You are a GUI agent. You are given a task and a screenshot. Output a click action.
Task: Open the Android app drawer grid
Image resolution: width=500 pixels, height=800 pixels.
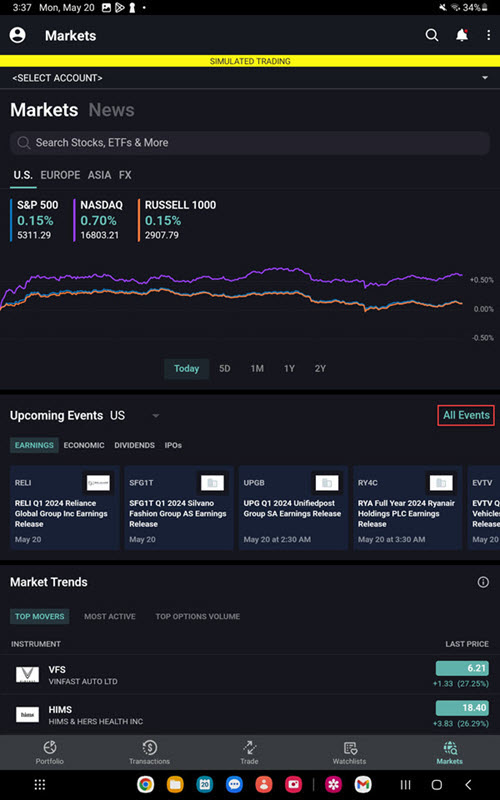click(40, 784)
